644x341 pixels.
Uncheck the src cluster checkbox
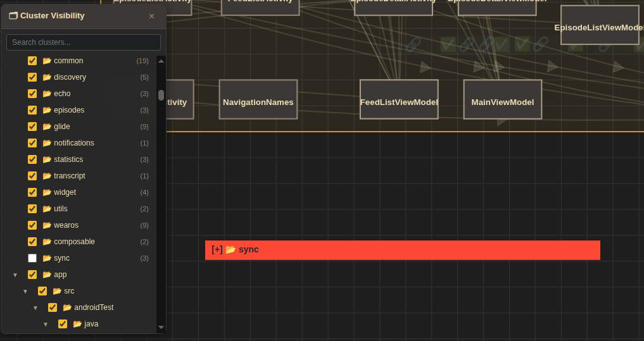click(x=42, y=291)
